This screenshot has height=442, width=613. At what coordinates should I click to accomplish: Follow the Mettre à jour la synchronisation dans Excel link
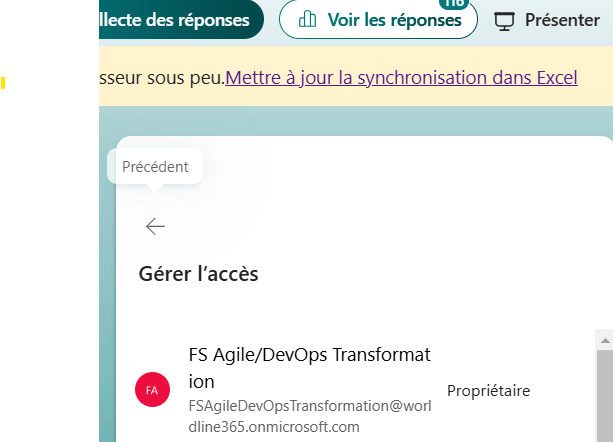click(401, 76)
